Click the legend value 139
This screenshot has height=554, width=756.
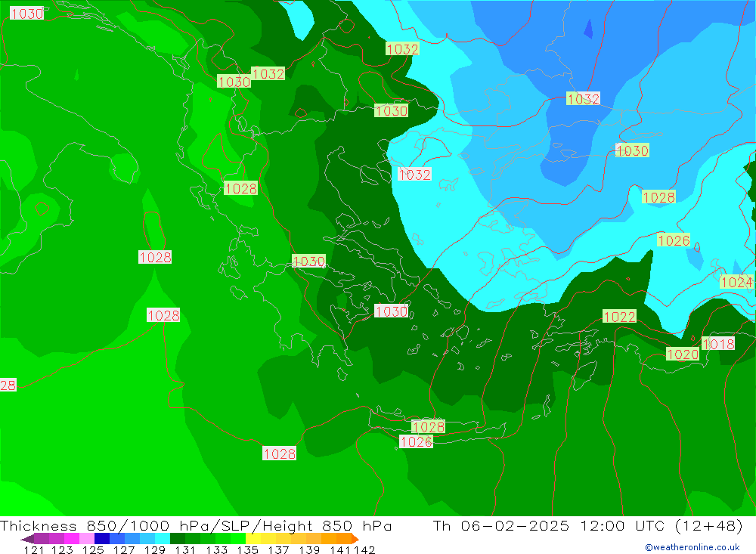(309, 549)
